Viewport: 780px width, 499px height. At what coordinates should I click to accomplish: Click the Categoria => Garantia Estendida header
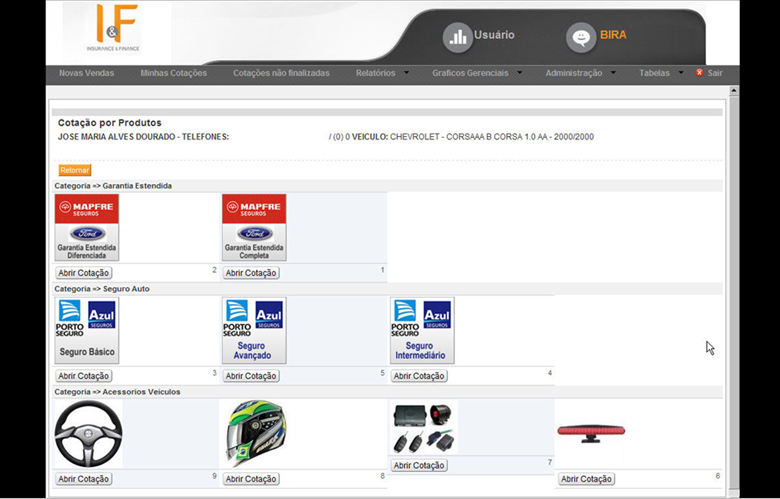pyautogui.click(x=113, y=186)
